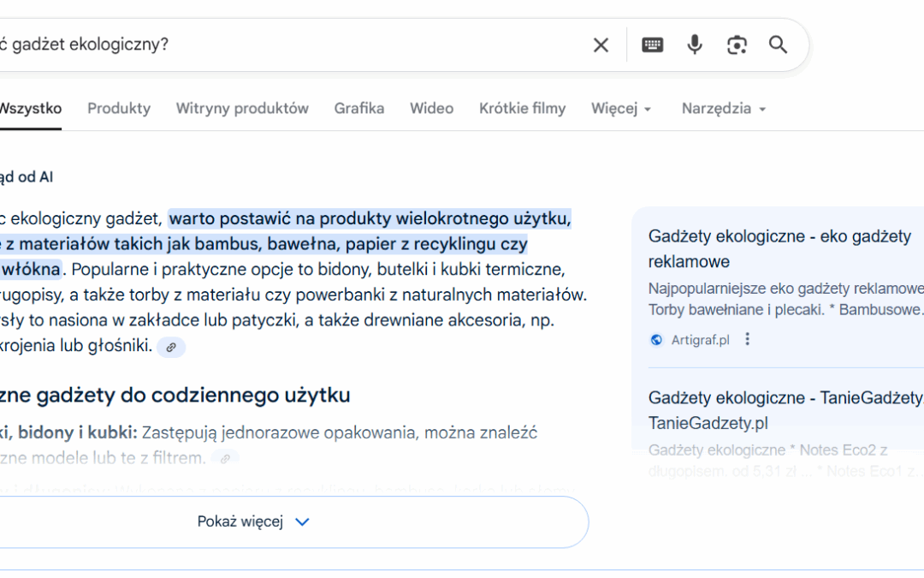Start voice search with the microphone icon
924x578 pixels.
pos(693,44)
